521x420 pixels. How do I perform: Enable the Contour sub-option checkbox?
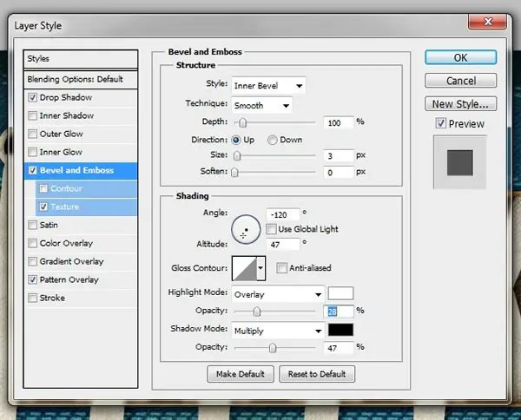pos(43,188)
